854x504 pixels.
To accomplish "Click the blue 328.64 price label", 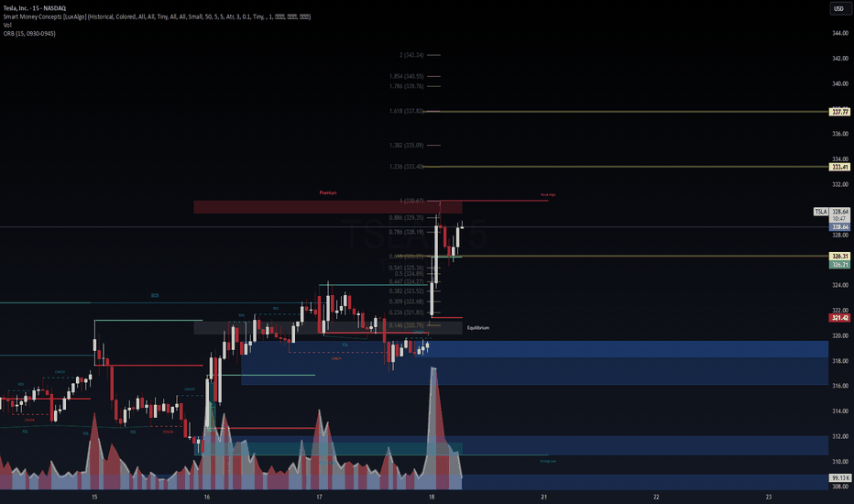I will (839, 226).
